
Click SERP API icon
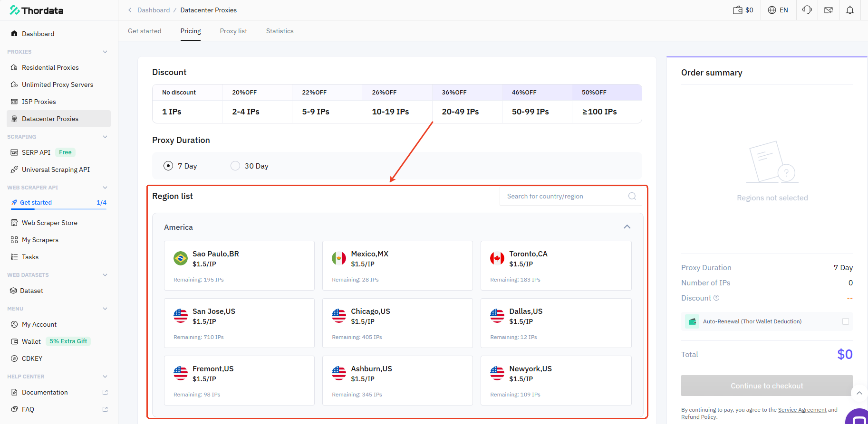point(14,152)
